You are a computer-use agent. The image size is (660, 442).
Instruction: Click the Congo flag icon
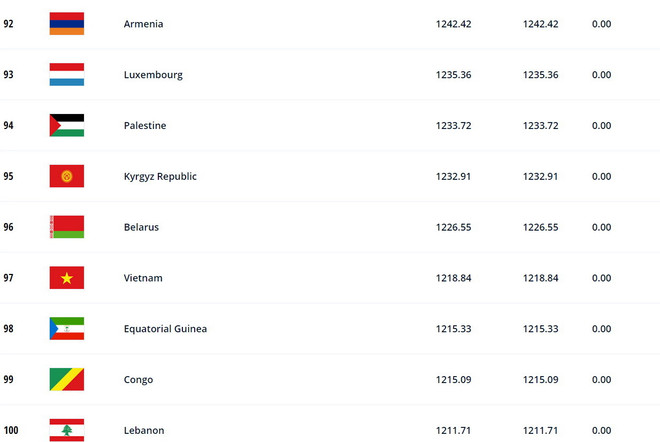click(67, 380)
